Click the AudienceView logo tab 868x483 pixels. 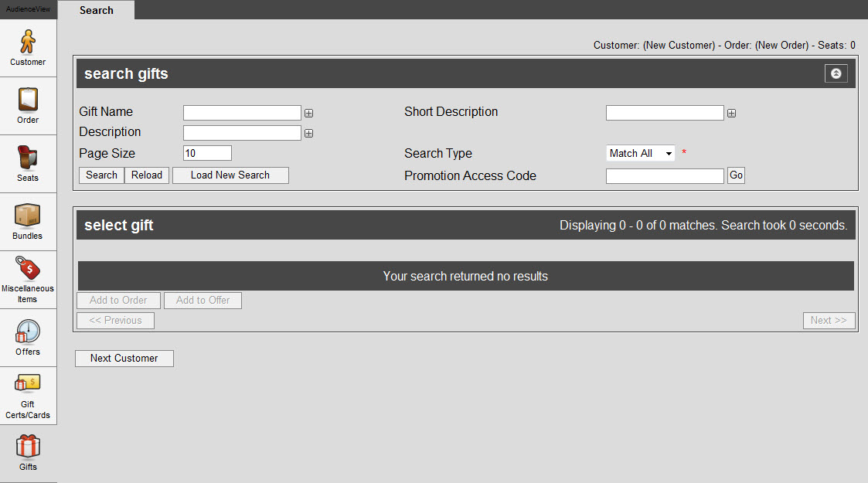coord(29,9)
